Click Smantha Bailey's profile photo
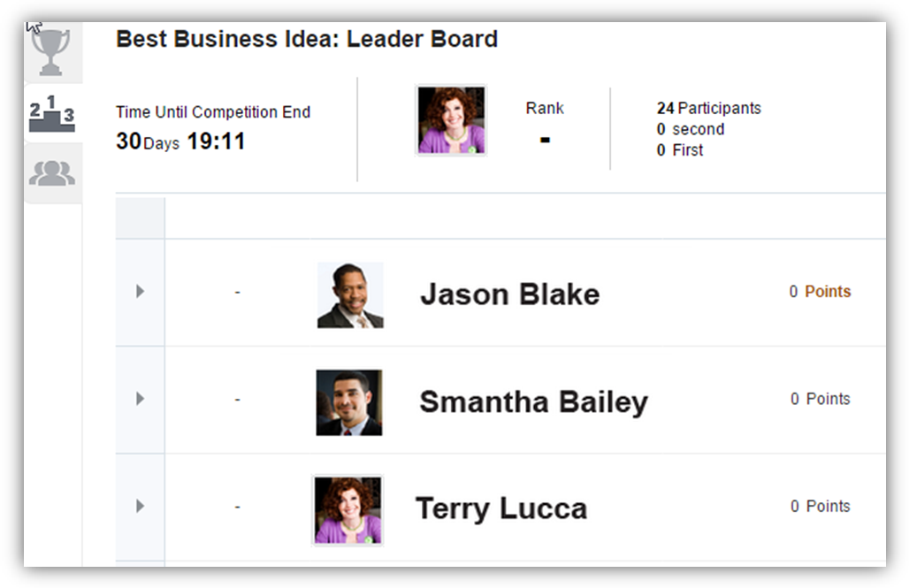The height and width of the screenshot is (588, 909). [x=349, y=402]
